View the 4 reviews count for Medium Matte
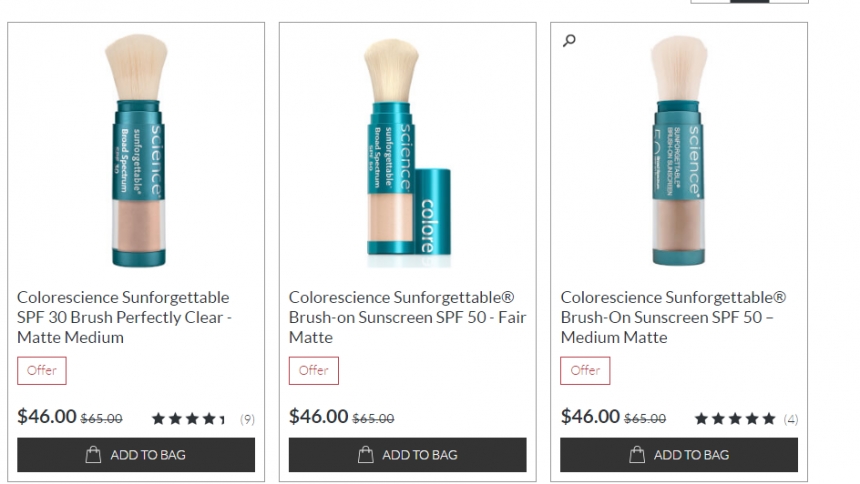 [790, 419]
